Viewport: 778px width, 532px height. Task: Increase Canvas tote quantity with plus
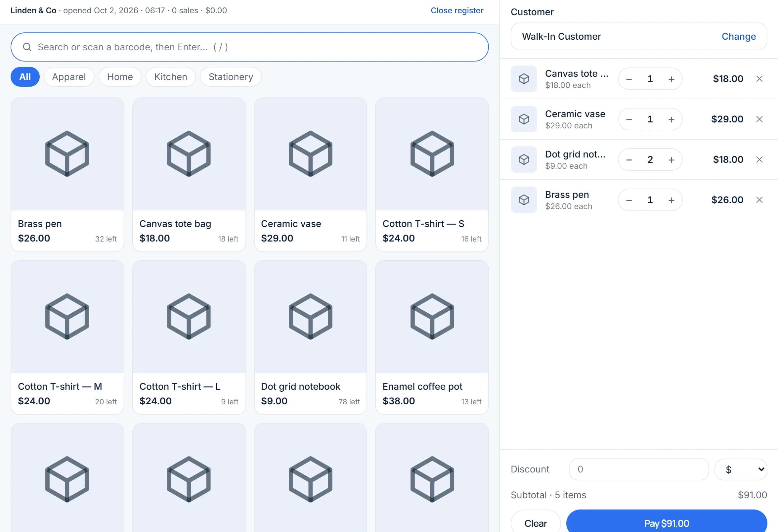[x=671, y=79]
